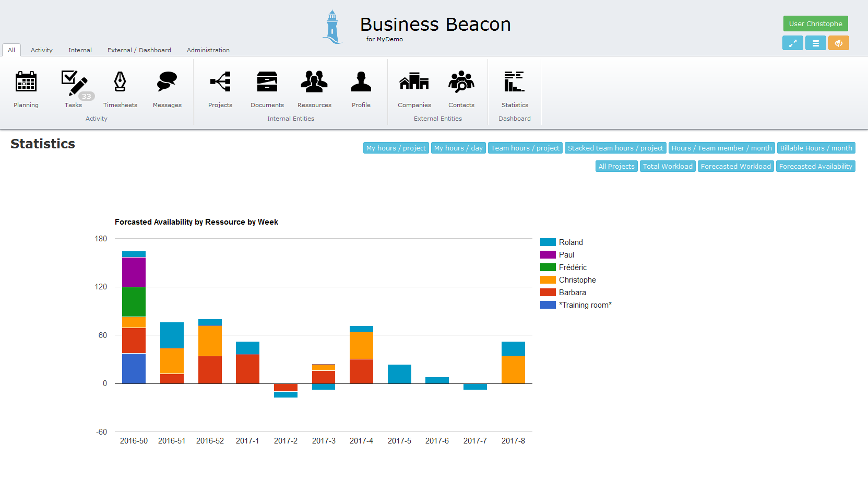Click the Billable Hours / month button
868x502 pixels.
[816, 148]
